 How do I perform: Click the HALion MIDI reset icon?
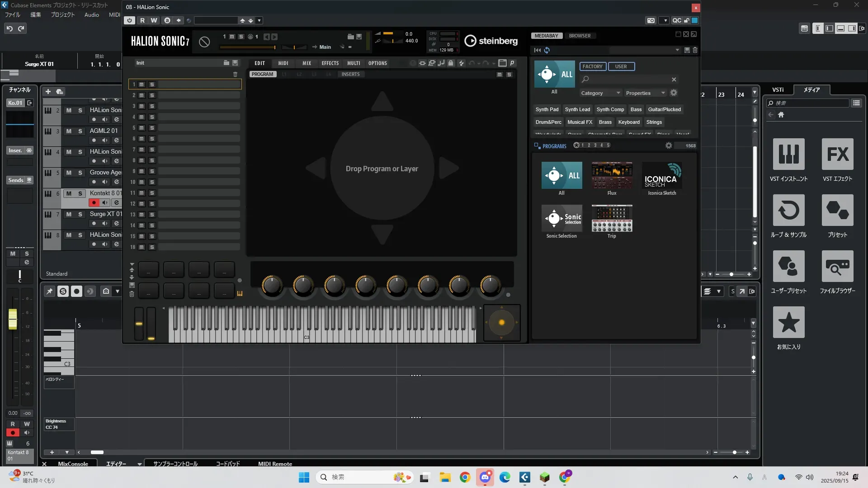coord(204,42)
